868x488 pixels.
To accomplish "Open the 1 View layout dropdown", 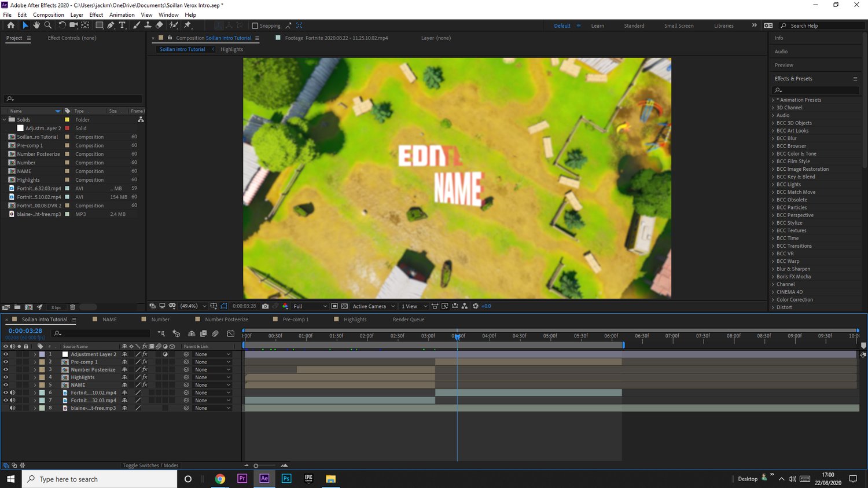I will click(x=414, y=306).
